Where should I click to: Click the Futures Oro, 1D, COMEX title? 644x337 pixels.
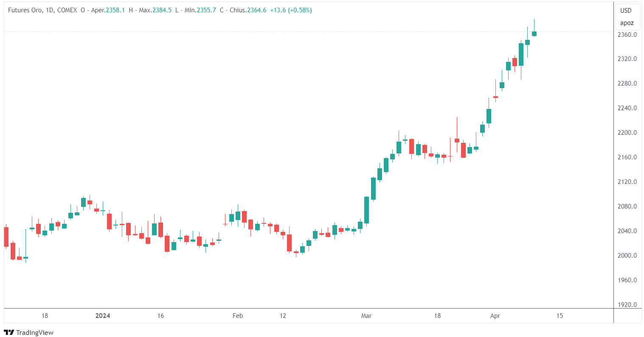point(42,10)
